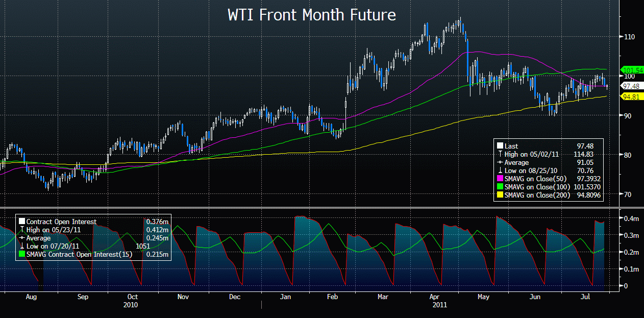644x318 pixels.
Task: Click the white 97.48 last price tag
Action: pyautogui.click(x=631, y=85)
